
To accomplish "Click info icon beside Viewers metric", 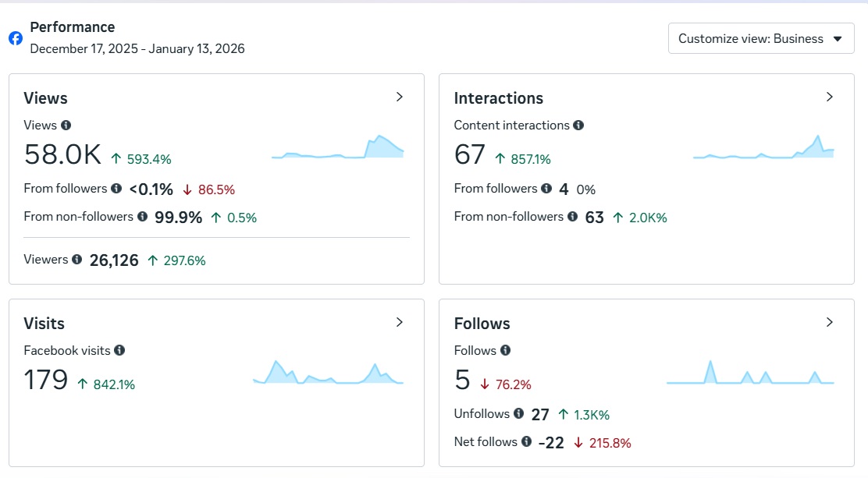I will click(76, 259).
